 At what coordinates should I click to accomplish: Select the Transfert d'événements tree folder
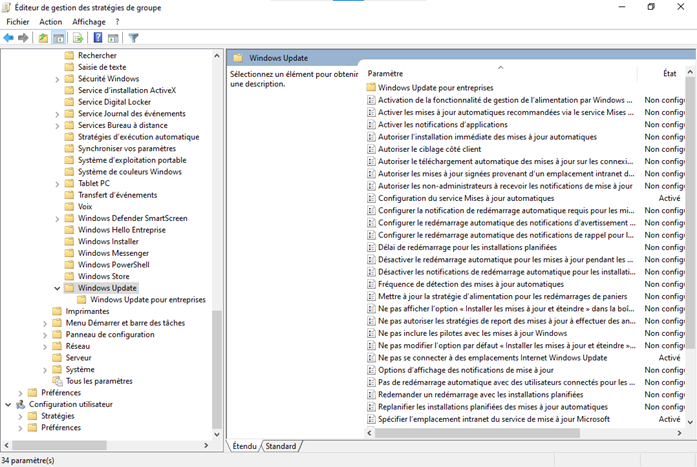tap(117, 195)
